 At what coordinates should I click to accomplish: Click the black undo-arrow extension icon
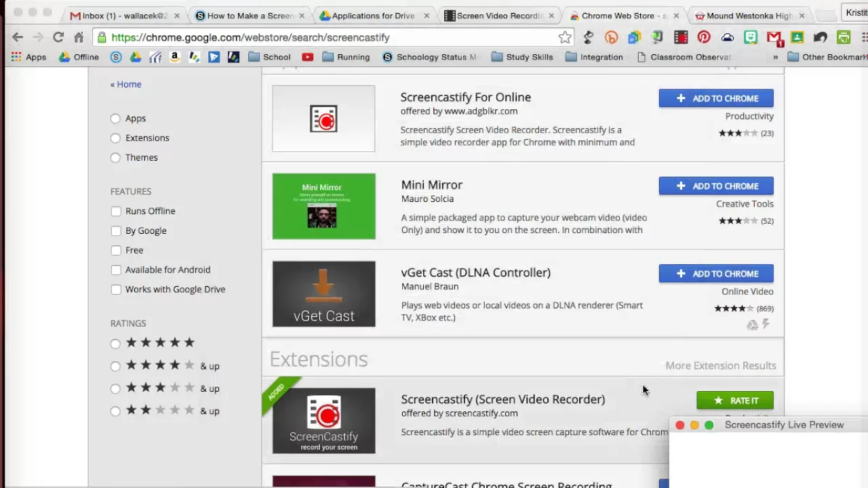(x=820, y=37)
